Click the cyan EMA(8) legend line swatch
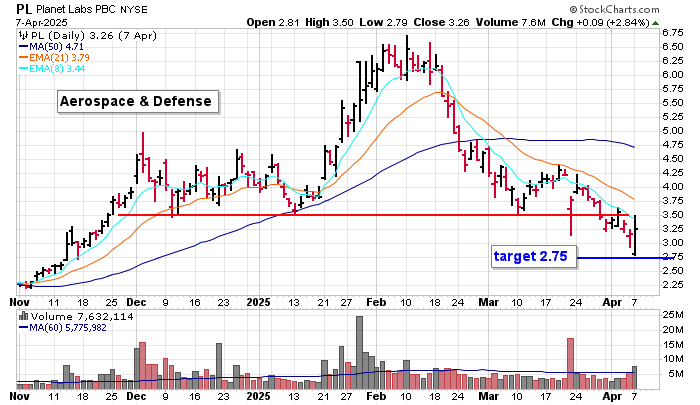 pos(23,69)
